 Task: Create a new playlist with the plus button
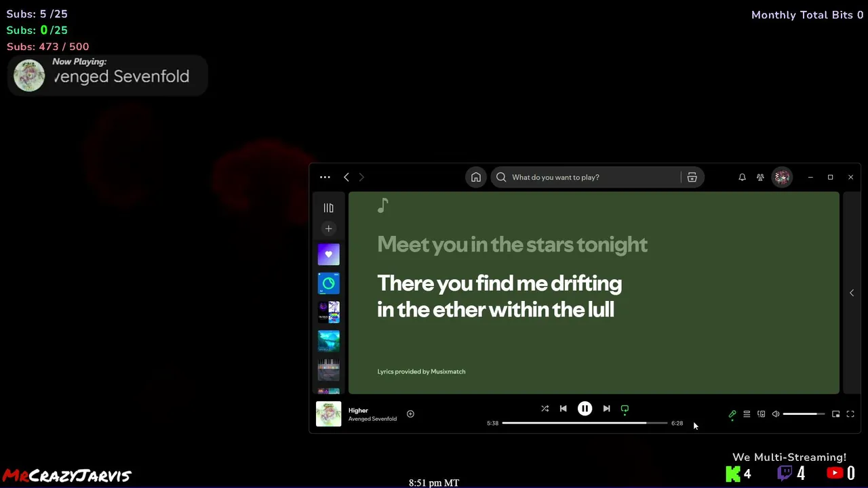pos(328,228)
